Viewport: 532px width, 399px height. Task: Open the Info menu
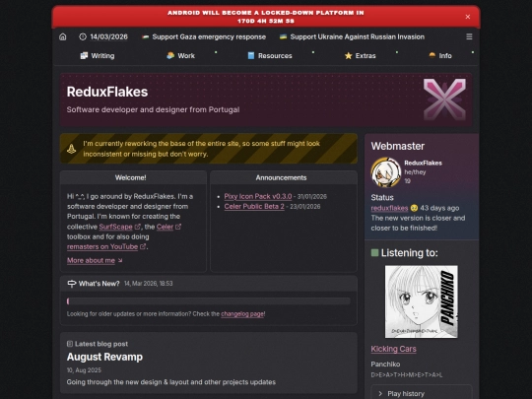440,55
